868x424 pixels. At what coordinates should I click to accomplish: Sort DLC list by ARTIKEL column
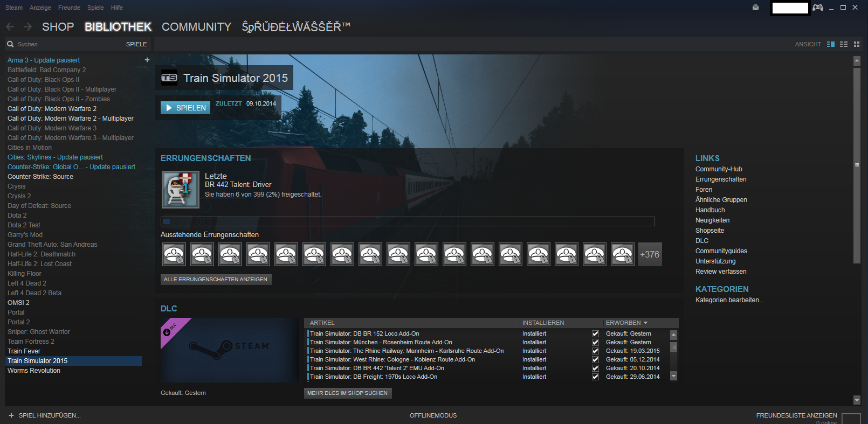click(x=322, y=323)
